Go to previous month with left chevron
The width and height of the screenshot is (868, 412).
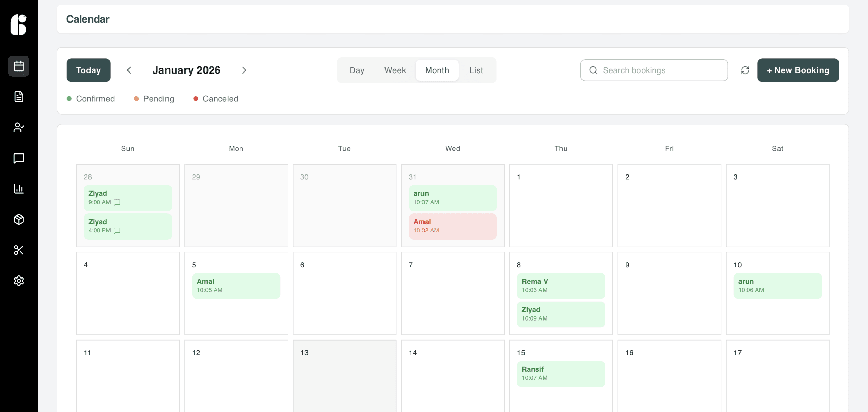(x=129, y=70)
